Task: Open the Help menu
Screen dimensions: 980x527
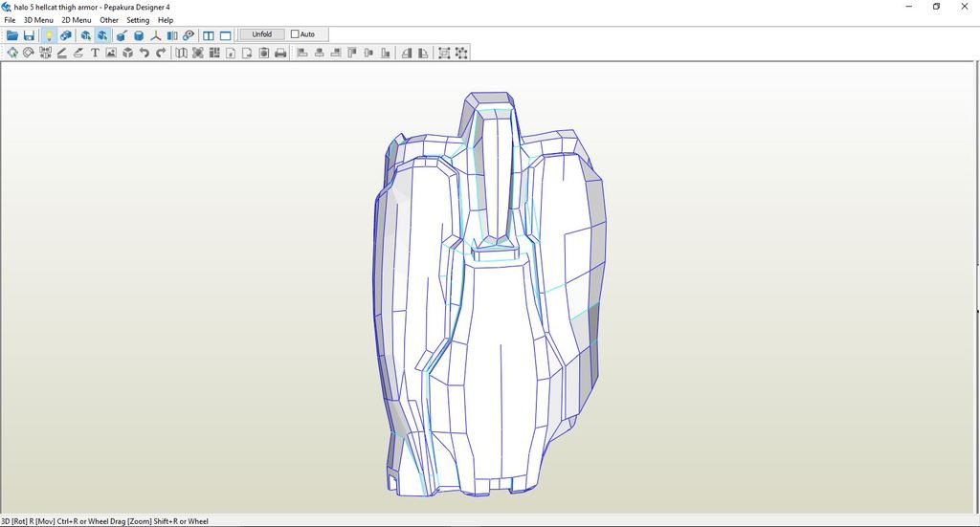Action: (x=166, y=20)
